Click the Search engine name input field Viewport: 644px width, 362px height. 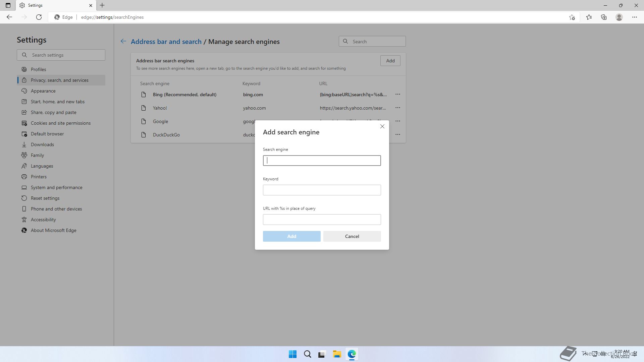(322, 161)
